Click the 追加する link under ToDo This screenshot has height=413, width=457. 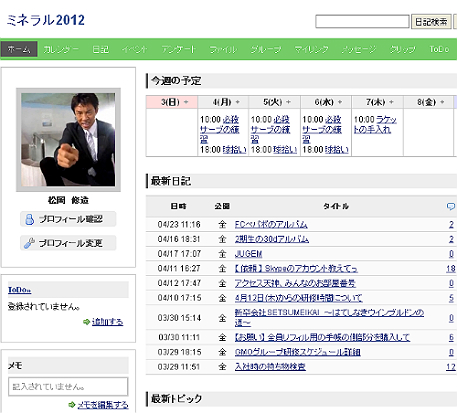[x=107, y=322]
